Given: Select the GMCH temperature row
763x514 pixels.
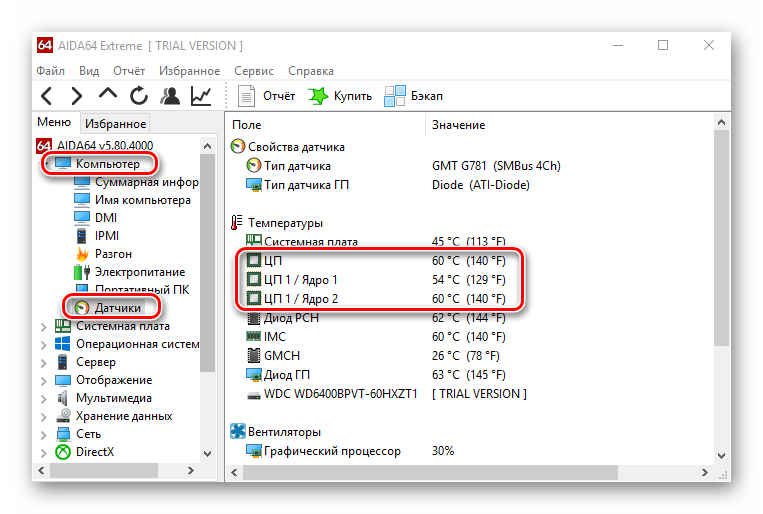Looking at the screenshot, I should coord(373,356).
